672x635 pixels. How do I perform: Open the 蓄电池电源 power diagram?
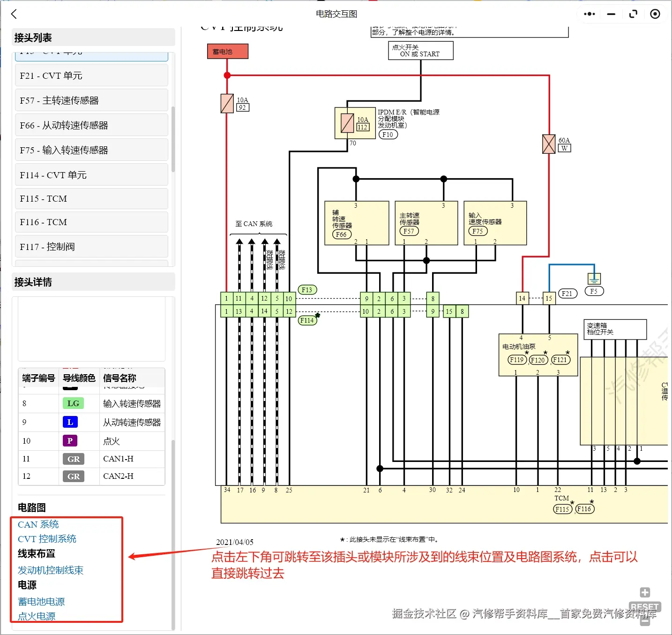point(41,601)
